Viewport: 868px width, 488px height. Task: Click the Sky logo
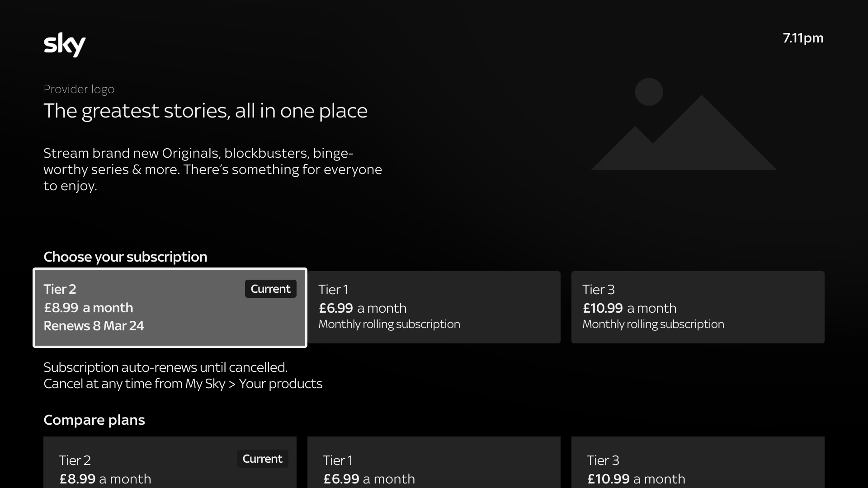coord(65,45)
